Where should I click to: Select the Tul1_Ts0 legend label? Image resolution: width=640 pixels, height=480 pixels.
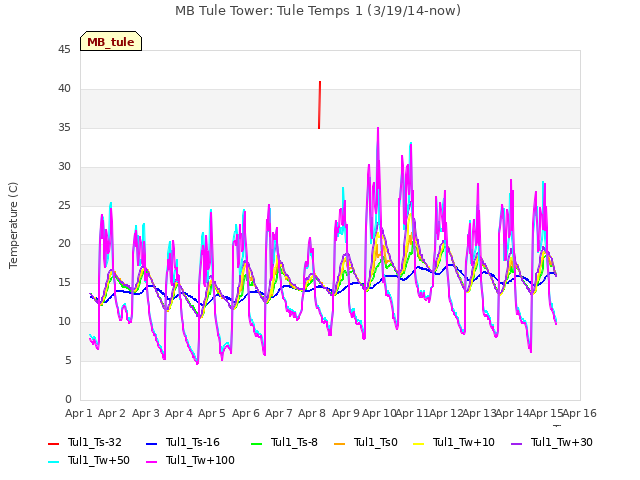pos(376,442)
